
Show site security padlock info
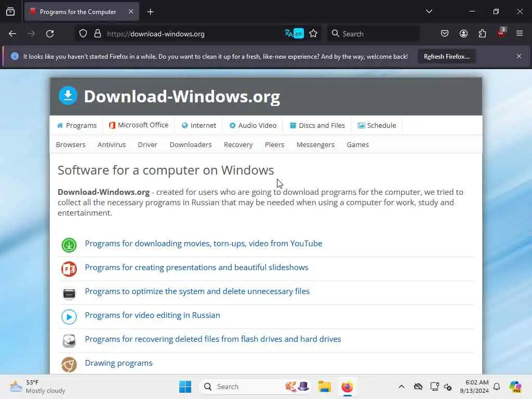click(x=97, y=34)
